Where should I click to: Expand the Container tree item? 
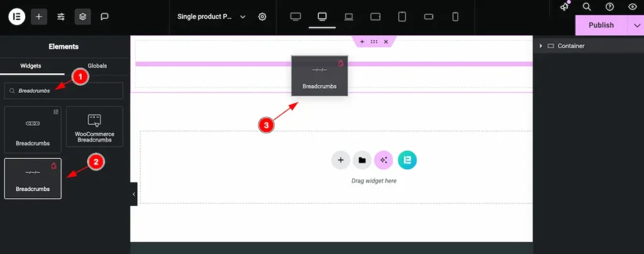point(541,46)
